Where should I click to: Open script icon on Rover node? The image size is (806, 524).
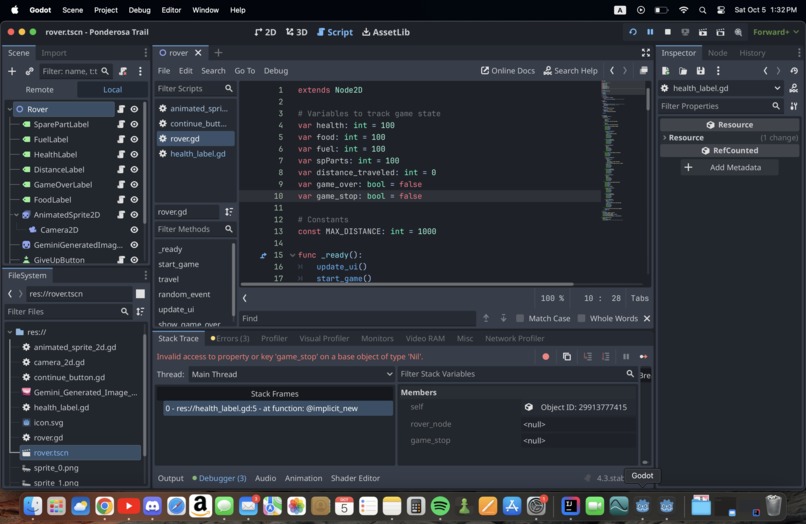tap(121, 109)
